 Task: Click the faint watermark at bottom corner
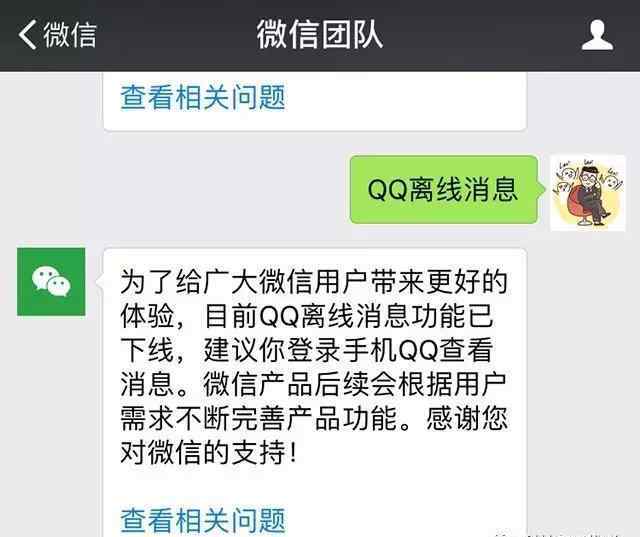pos(559,533)
